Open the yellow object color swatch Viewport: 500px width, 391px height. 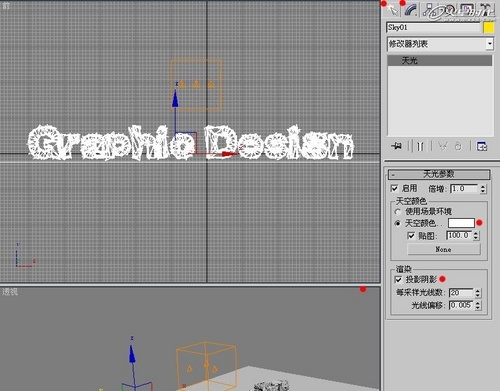coord(488,27)
